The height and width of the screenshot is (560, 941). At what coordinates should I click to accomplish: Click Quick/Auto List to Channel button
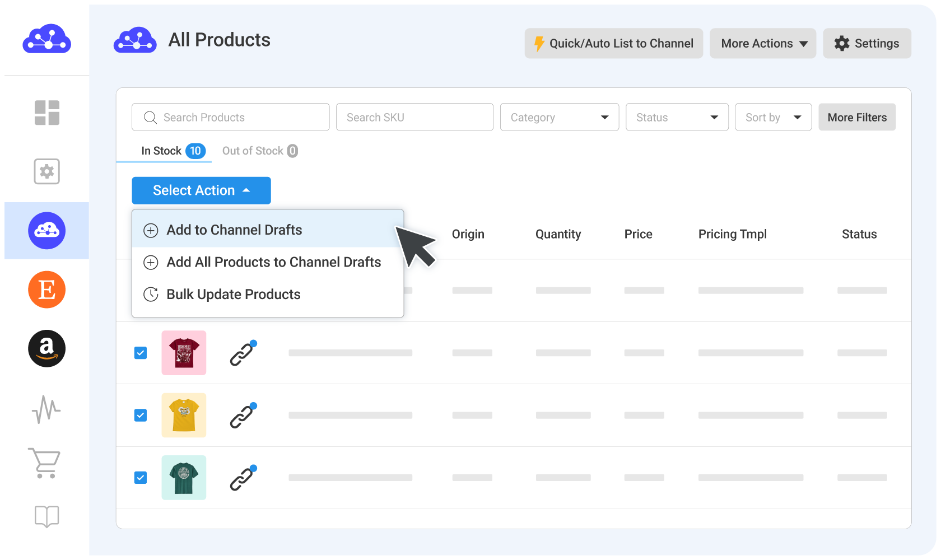pos(613,44)
